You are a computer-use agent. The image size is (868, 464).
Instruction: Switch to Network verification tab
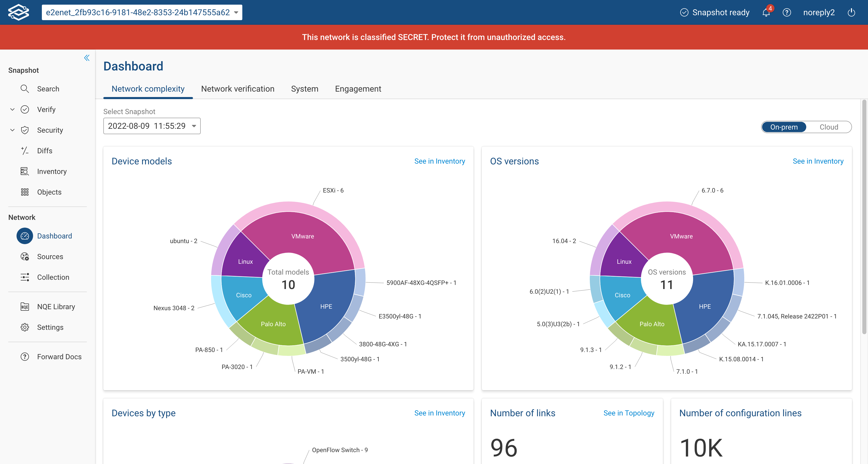238,89
